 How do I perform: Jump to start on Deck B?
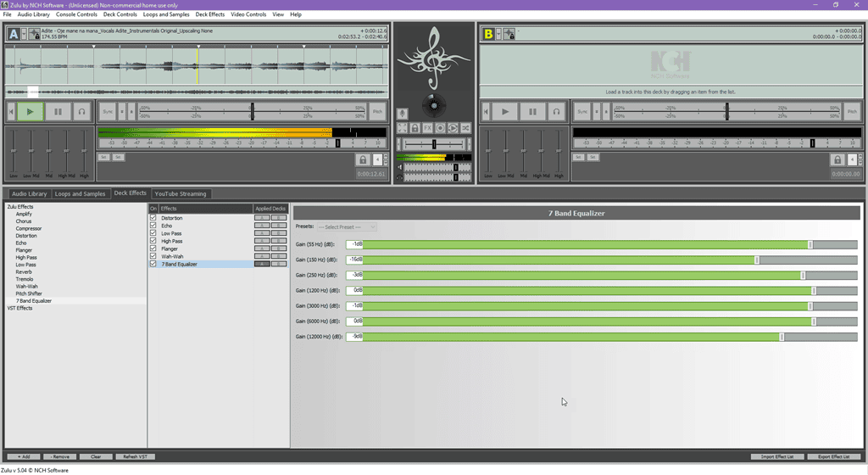coord(486,112)
